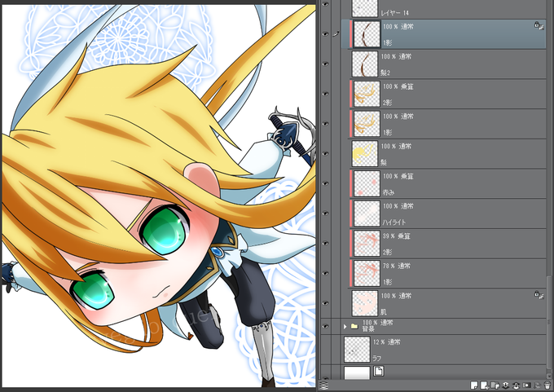554x392 pixels.
Task: Hide the 肌 layer
Action: tap(325, 303)
